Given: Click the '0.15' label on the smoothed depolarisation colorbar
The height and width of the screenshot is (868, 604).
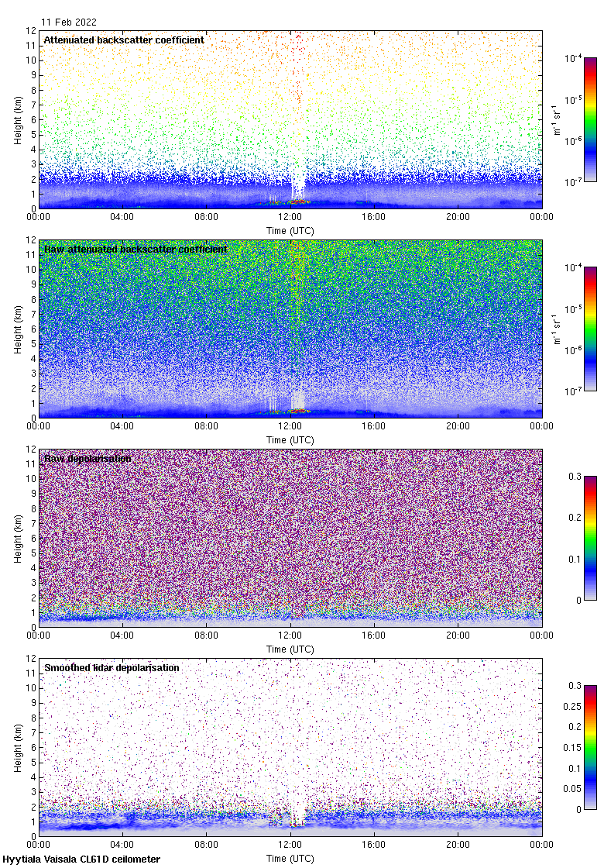Looking at the screenshot, I should point(572,748).
